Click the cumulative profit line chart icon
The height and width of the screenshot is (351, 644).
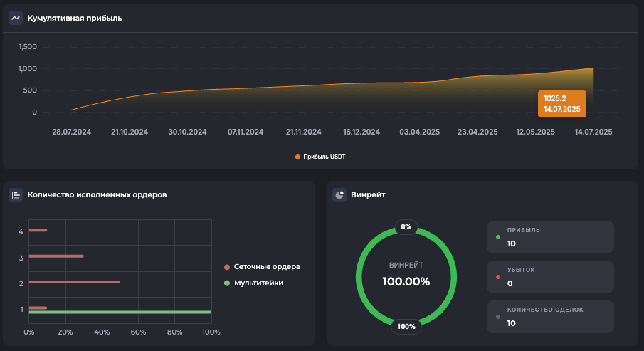(16, 18)
